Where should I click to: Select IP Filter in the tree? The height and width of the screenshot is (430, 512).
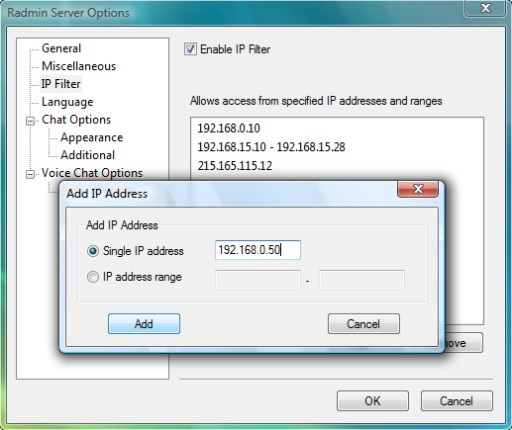[61, 84]
